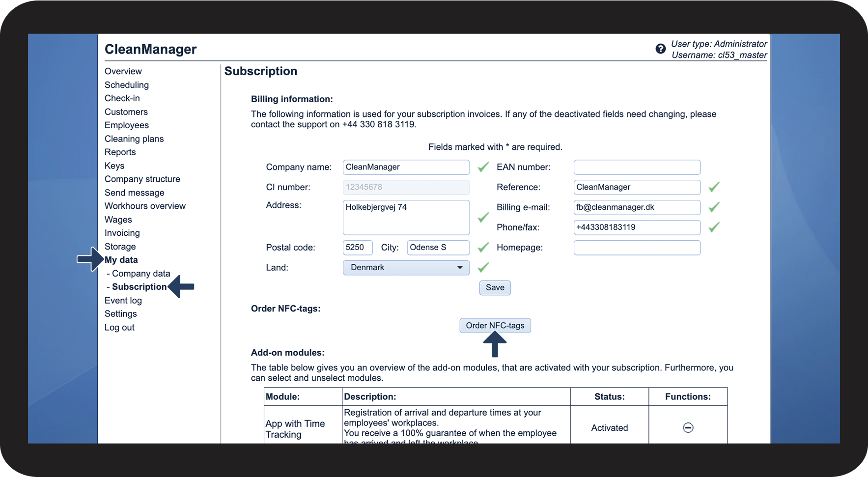
Task: Open Invoicing from the sidebar
Action: pyautogui.click(x=122, y=233)
